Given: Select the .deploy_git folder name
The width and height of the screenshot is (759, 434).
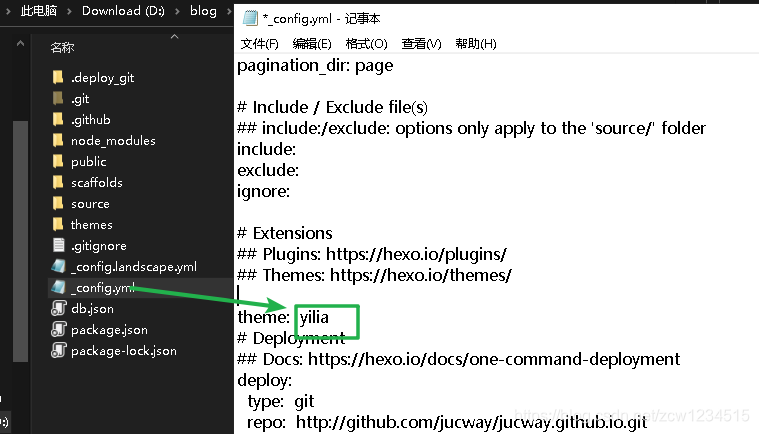Looking at the screenshot, I should coord(102,78).
